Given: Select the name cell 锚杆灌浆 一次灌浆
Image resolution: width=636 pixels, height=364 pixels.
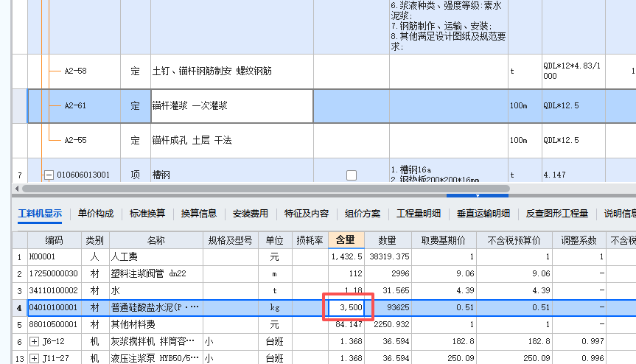Looking at the screenshot, I should [x=231, y=106].
